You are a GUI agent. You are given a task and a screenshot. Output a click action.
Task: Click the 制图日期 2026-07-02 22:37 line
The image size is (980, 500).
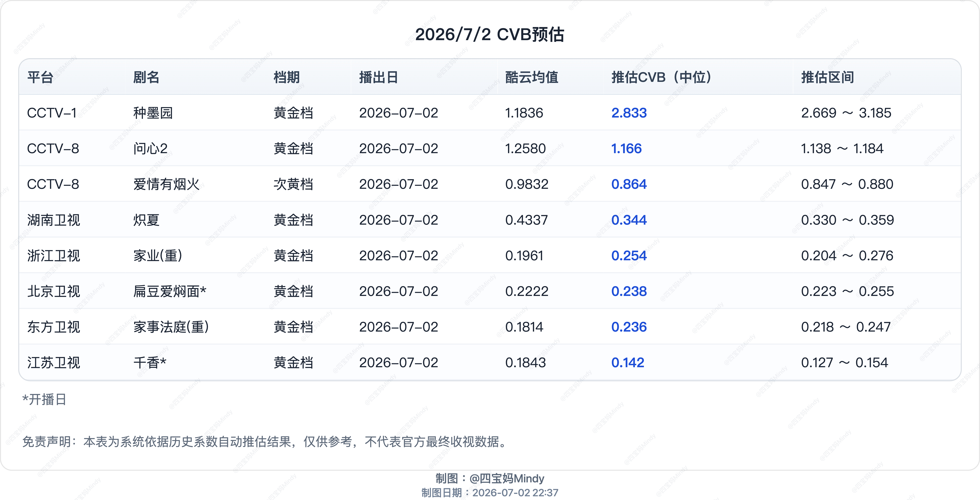490,493
